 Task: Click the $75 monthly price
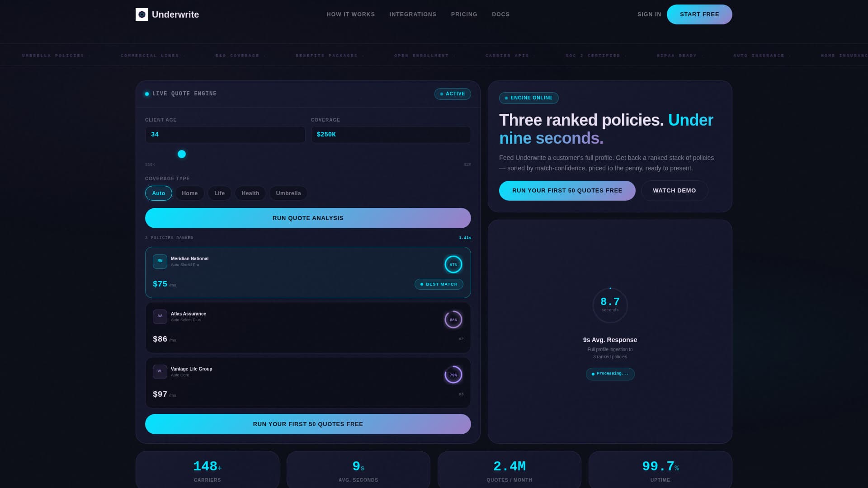click(160, 284)
